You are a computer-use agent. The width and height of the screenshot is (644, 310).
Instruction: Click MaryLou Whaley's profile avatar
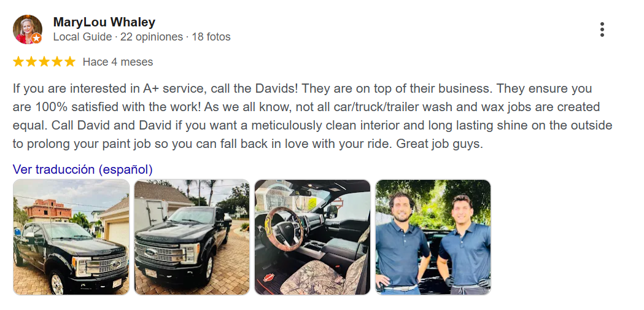(x=28, y=29)
